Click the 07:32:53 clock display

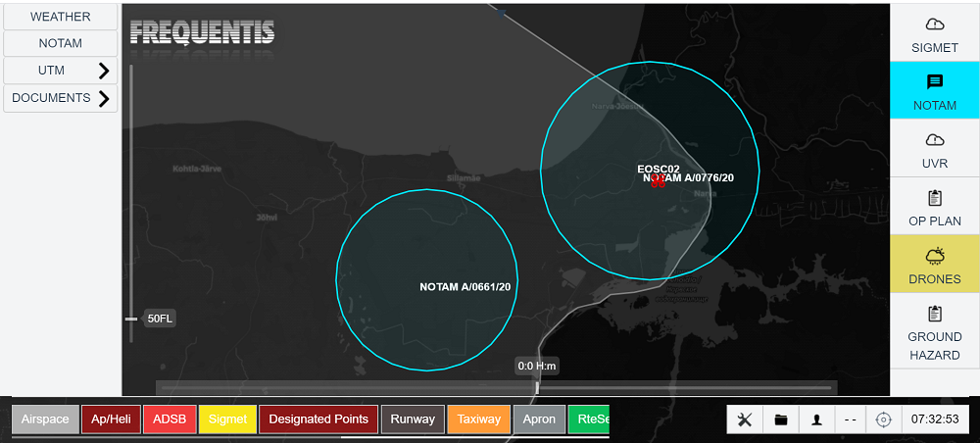pyautogui.click(x=935, y=419)
